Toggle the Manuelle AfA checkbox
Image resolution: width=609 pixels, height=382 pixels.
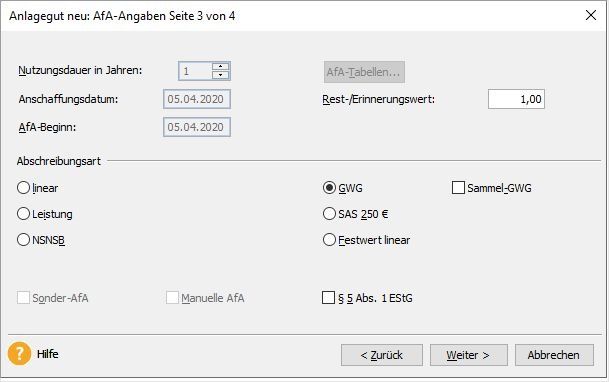[x=172, y=298]
